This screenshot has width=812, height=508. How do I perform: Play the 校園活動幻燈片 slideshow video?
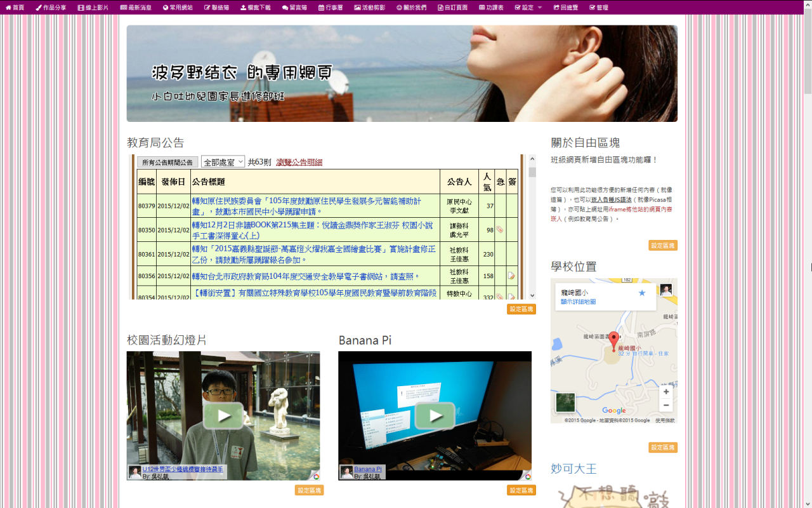coord(223,416)
